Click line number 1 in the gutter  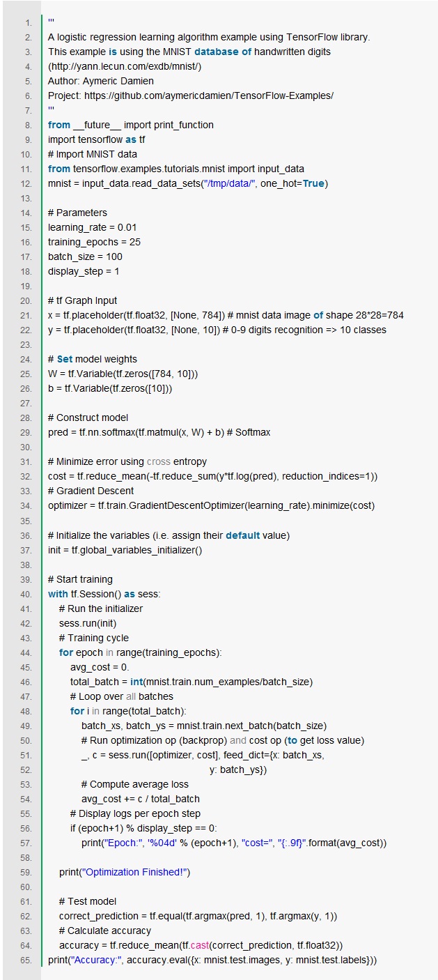[x=28, y=22]
